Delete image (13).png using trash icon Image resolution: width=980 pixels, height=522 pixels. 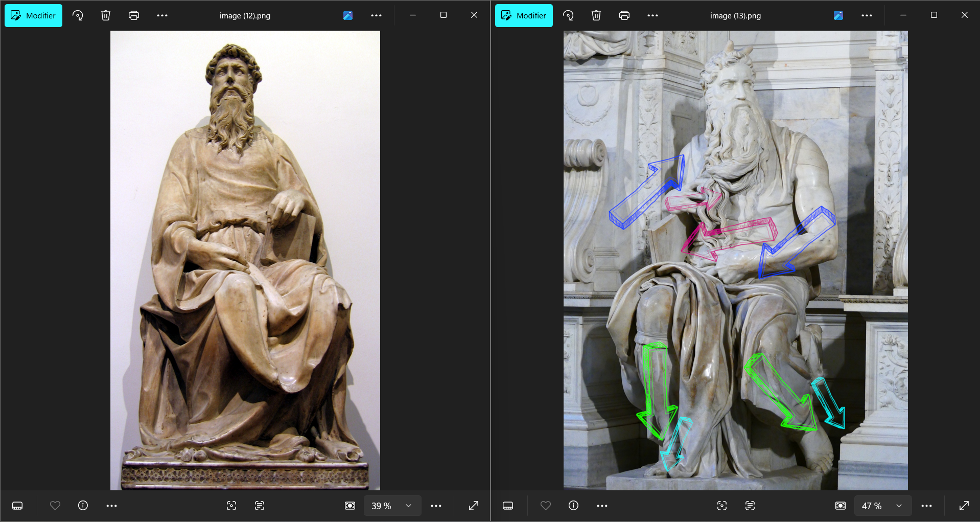tap(596, 15)
